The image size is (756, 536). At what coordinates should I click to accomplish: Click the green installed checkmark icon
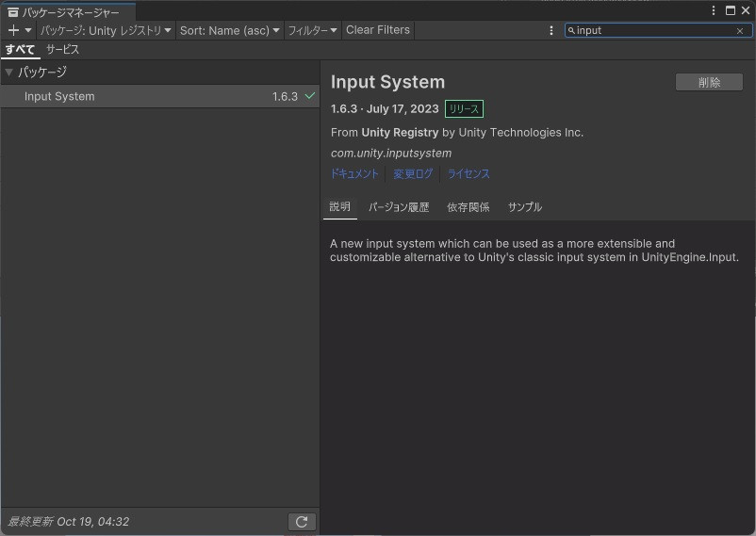pyautogui.click(x=309, y=96)
